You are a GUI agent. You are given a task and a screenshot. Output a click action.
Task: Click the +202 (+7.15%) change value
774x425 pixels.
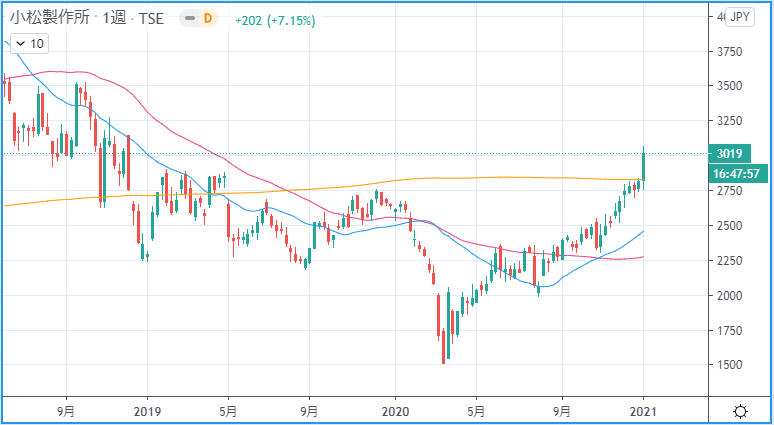[x=273, y=20]
